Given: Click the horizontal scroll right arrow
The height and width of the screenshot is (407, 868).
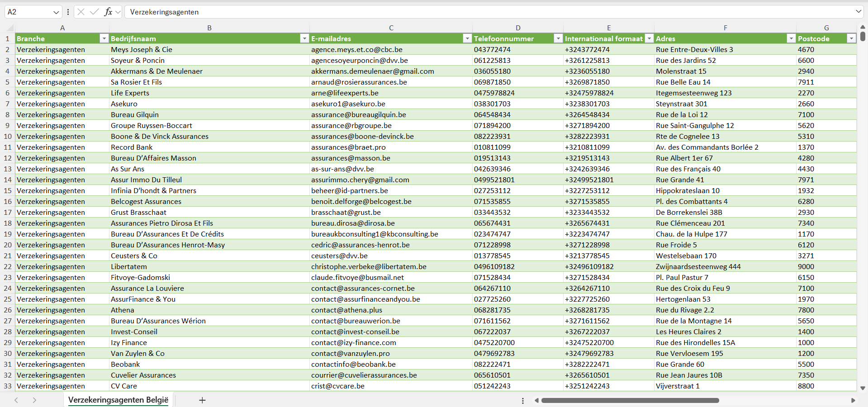Looking at the screenshot, I should (x=853, y=400).
